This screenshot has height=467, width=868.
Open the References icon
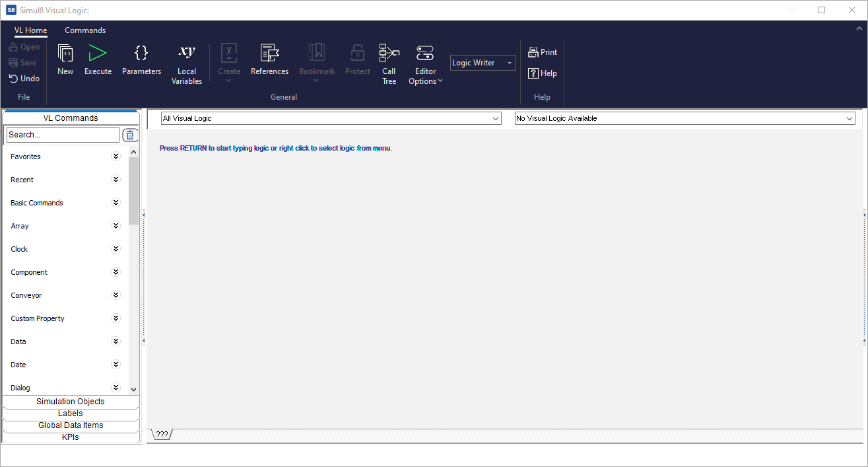[269, 54]
